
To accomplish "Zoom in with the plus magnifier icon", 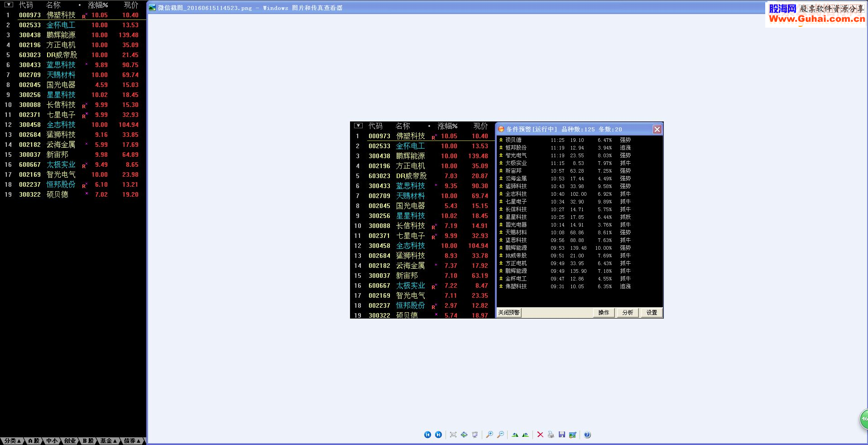I will pyautogui.click(x=489, y=435).
